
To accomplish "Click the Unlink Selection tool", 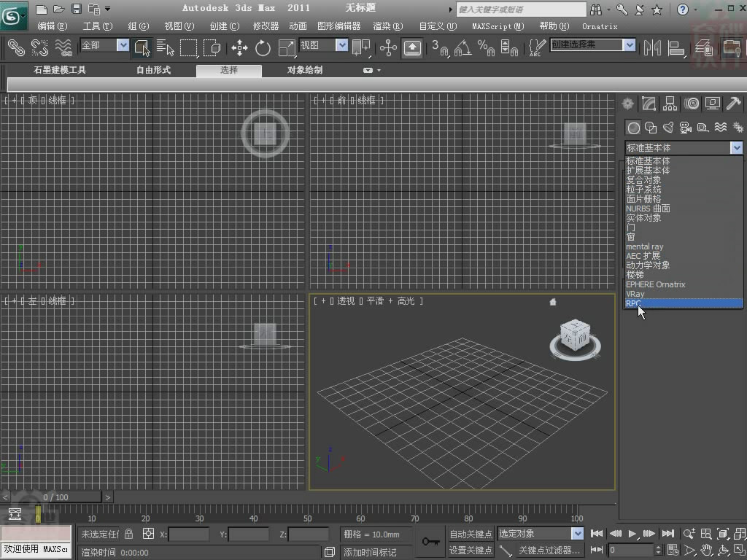I will pos(40,47).
